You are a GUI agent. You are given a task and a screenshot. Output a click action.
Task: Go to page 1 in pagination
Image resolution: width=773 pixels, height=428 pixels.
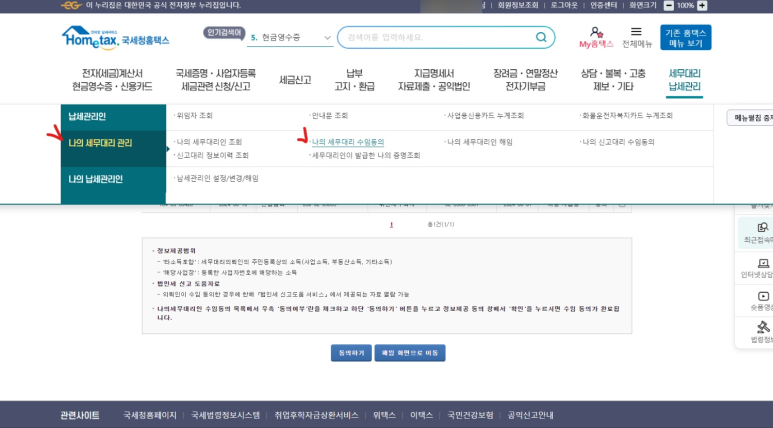(391, 225)
